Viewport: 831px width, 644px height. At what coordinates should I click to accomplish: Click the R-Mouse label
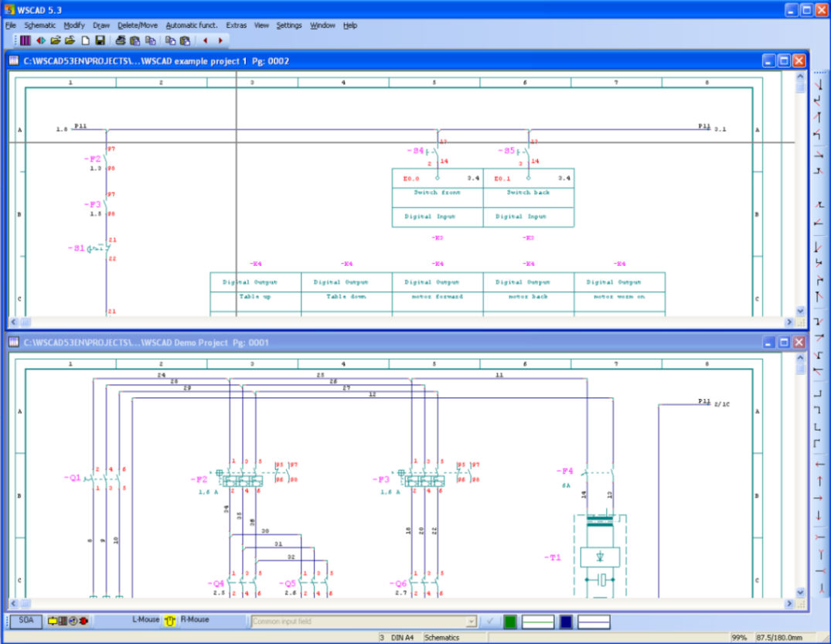pyautogui.click(x=195, y=619)
